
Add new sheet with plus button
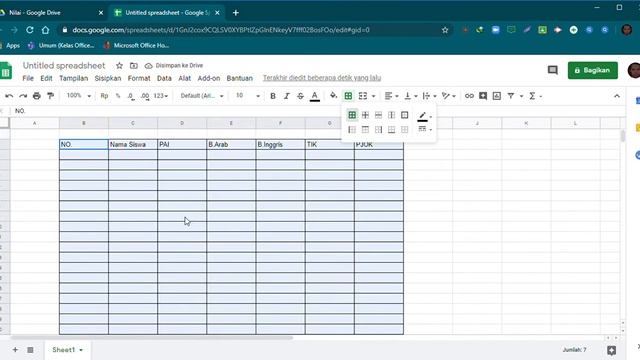click(x=15, y=350)
